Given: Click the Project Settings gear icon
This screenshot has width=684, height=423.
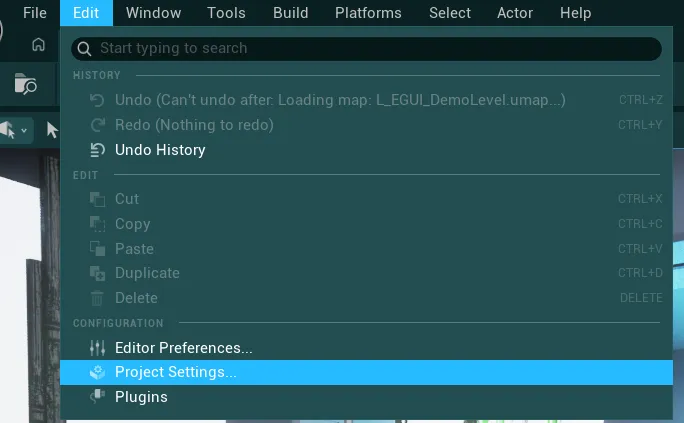Looking at the screenshot, I should 97,372.
